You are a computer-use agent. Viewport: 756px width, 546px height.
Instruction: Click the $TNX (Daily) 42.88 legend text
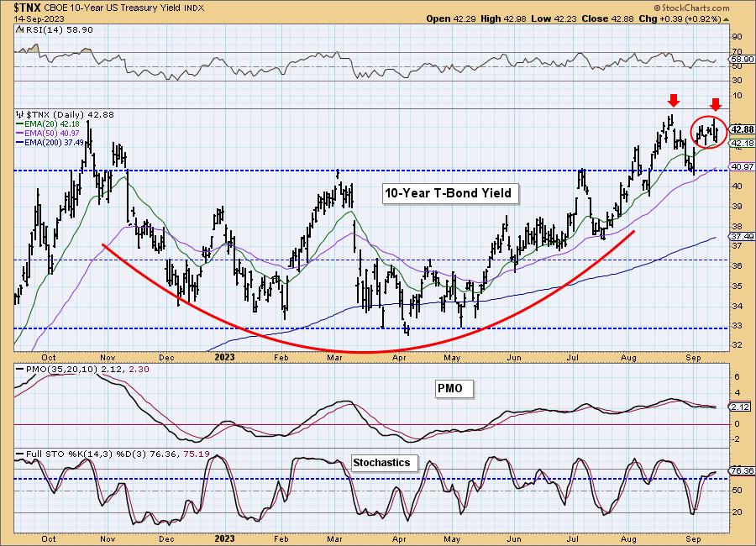click(x=70, y=115)
